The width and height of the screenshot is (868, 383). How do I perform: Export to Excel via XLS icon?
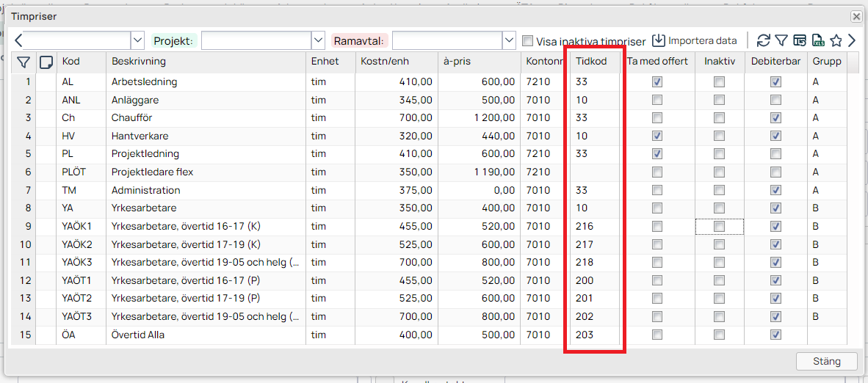pyautogui.click(x=817, y=40)
